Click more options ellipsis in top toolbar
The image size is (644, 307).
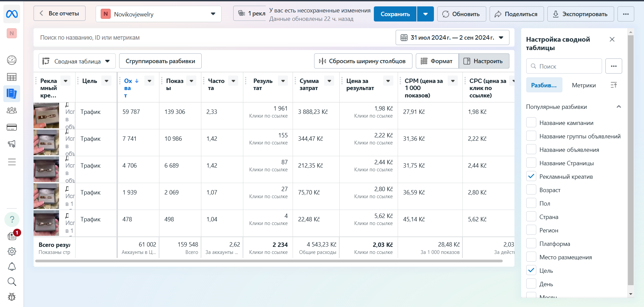pos(626,14)
